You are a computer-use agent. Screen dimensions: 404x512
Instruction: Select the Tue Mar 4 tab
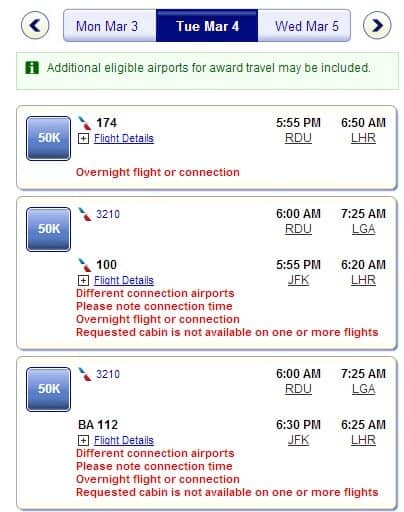coord(207,26)
